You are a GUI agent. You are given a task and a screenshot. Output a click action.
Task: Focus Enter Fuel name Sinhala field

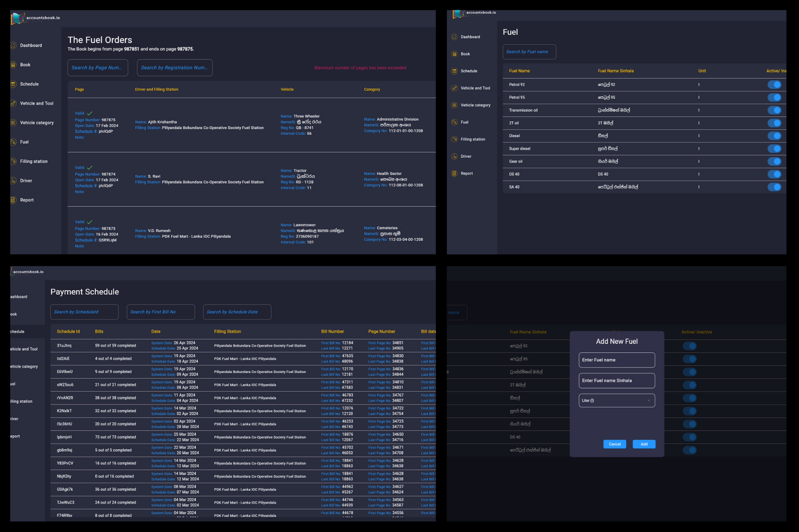click(x=617, y=381)
